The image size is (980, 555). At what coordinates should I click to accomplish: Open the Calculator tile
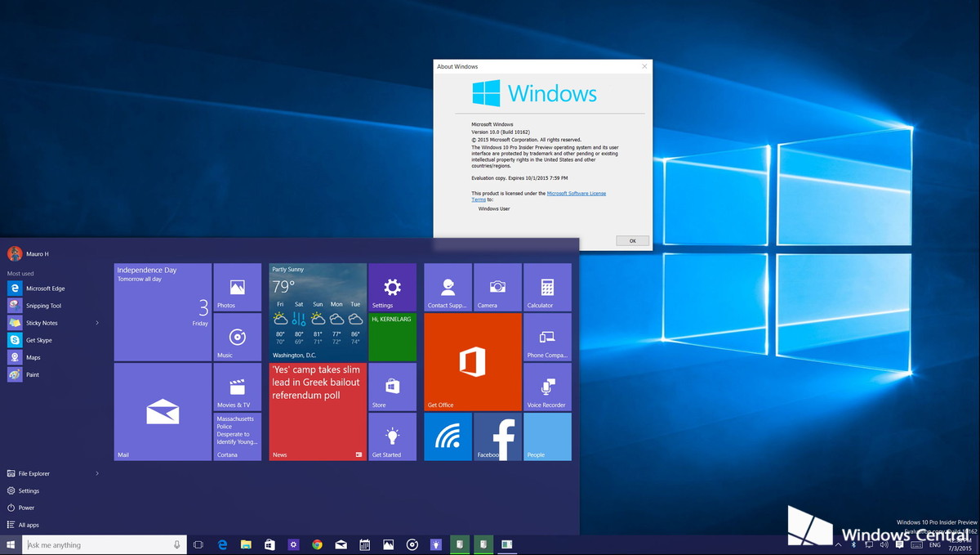(x=547, y=287)
